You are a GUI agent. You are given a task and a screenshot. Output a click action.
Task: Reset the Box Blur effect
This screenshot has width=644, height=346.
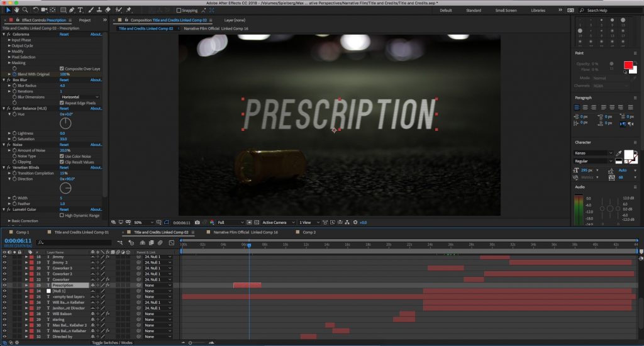click(64, 80)
